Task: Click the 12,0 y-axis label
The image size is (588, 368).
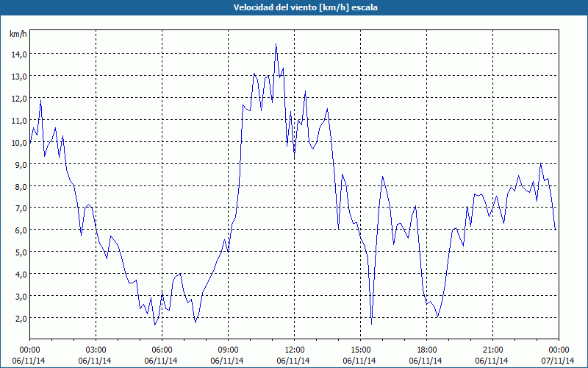Action: pyautogui.click(x=19, y=99)
